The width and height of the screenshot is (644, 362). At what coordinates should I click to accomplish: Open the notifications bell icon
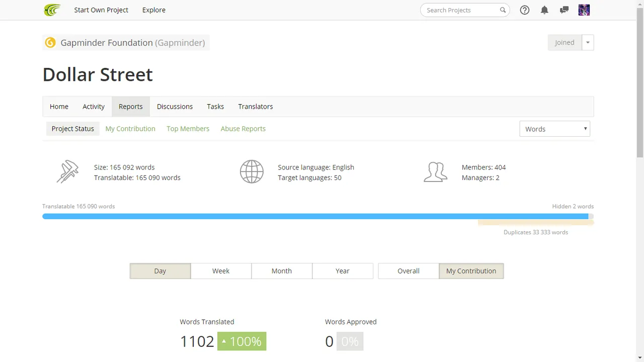click(544, 10)
